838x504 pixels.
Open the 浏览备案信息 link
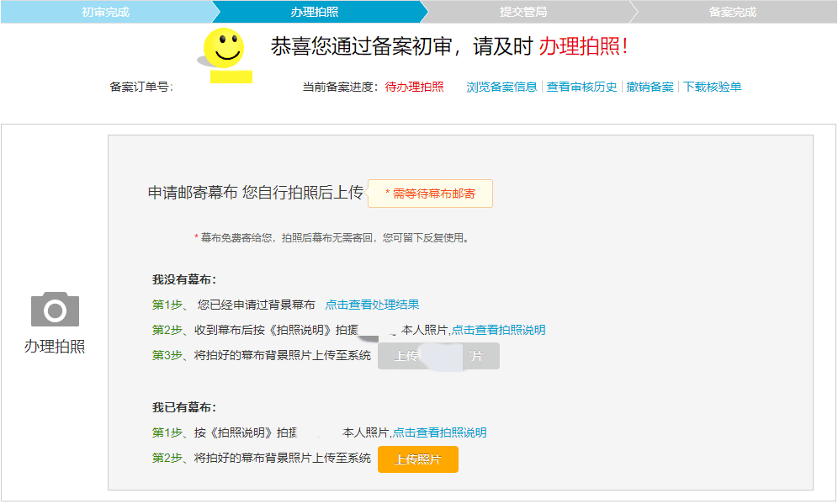(x=501, y=88)
